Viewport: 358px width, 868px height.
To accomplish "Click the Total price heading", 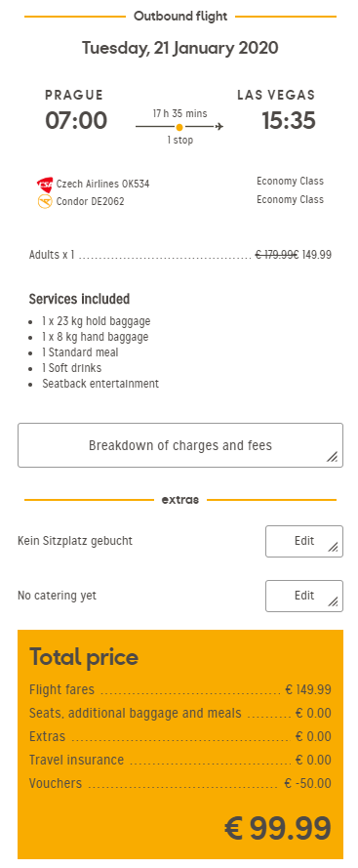I will (x=84, y=657).
